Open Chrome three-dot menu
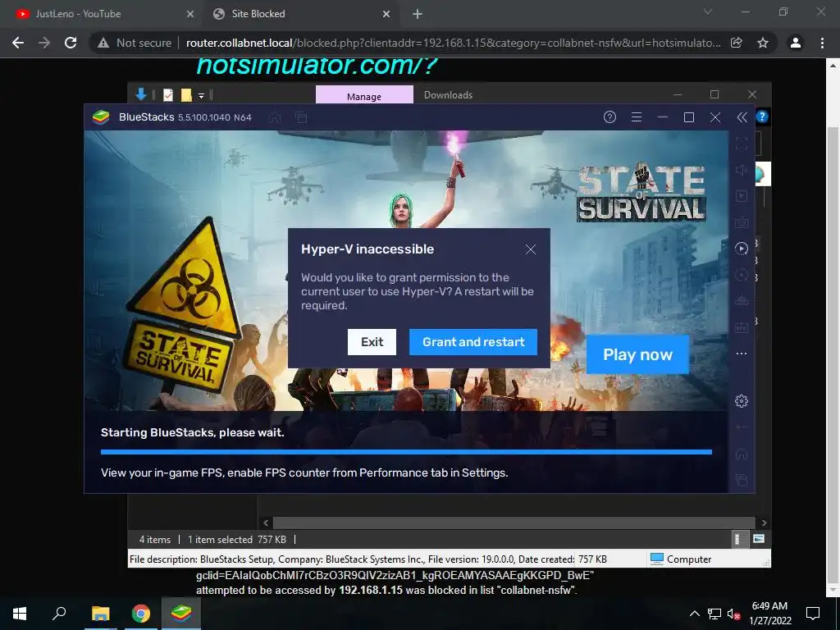Screen dimensions: 840x630 (x=822, y=43)
